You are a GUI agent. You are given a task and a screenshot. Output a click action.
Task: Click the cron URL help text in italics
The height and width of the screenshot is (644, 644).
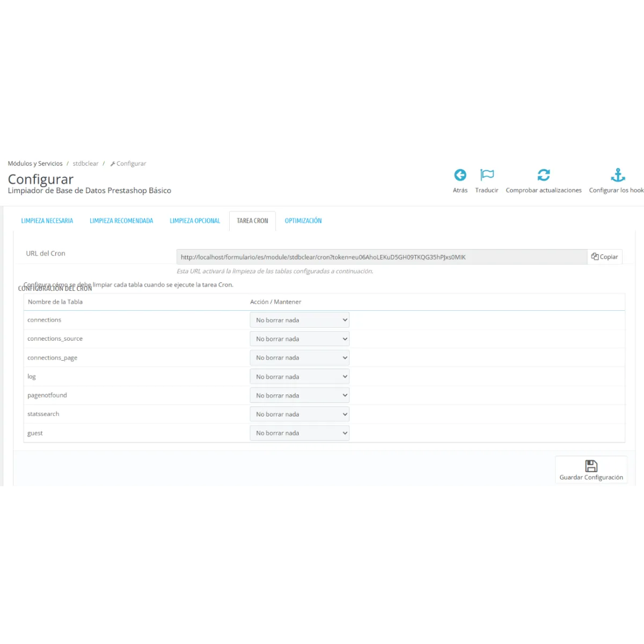click(275, 272)
